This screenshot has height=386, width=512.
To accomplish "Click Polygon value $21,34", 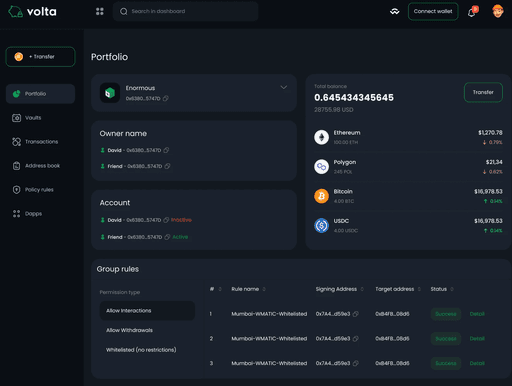I will [494, 162].
